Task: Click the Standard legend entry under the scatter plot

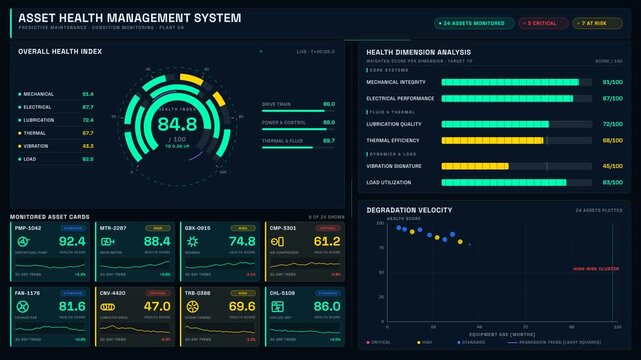Action: [471, 342]
